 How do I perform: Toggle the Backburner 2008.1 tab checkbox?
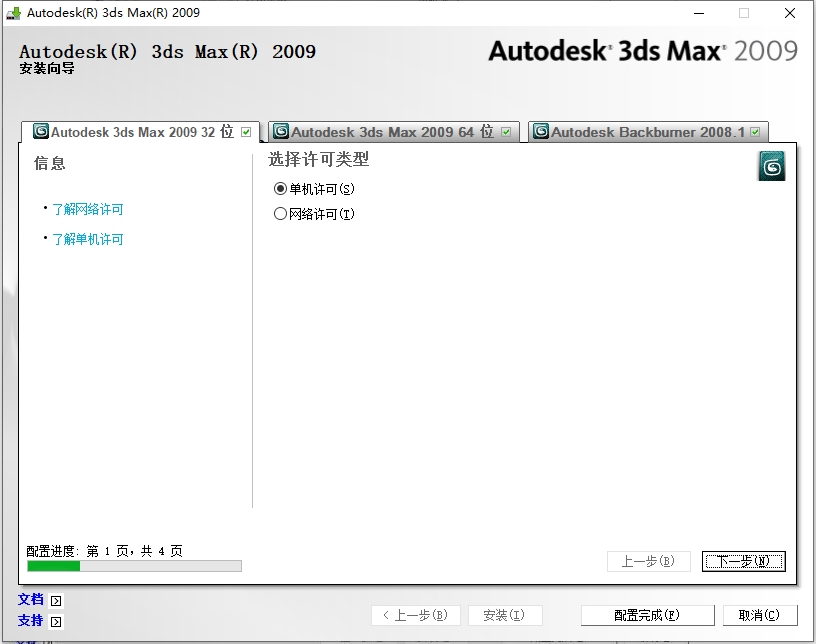pyautogui.click(x=755, y=132)
